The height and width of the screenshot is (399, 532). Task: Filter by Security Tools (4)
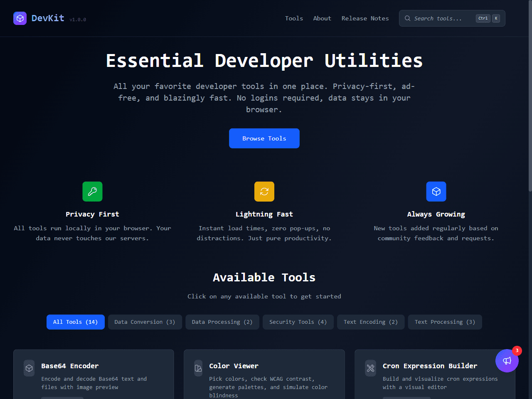click(x=298, y=322)
